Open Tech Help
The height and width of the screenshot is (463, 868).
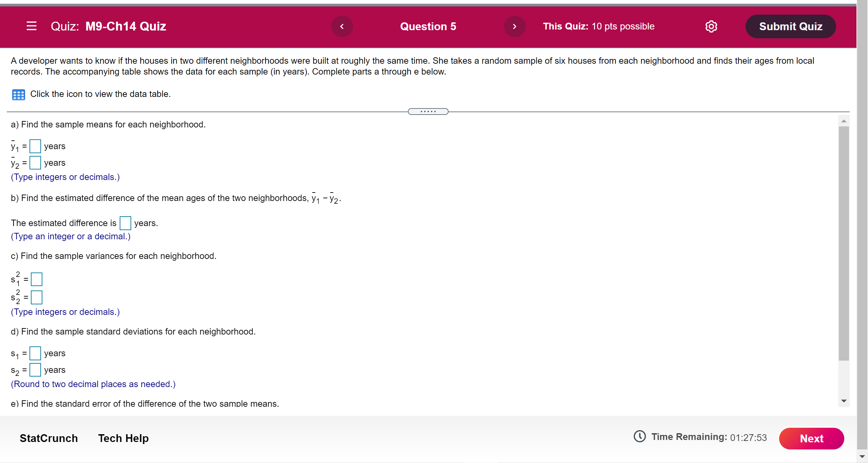pyautogui.click(x=123, y=438)
